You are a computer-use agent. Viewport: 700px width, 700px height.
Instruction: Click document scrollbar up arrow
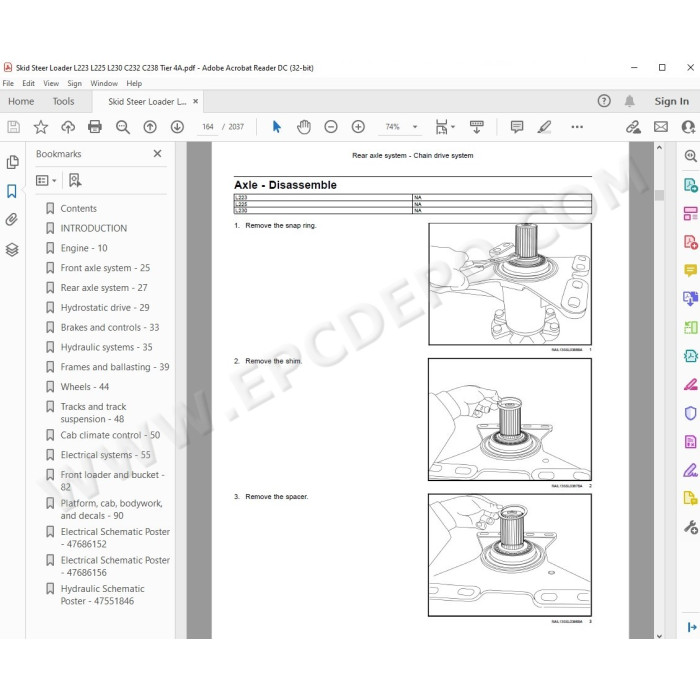[x=659, y=148]
